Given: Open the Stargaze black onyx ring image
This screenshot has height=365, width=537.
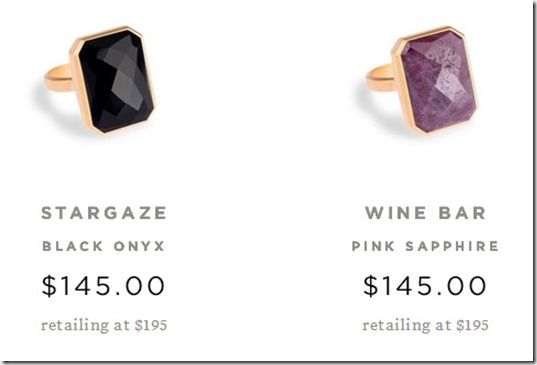Looking at the screenshot, I should tap(99, 80).
